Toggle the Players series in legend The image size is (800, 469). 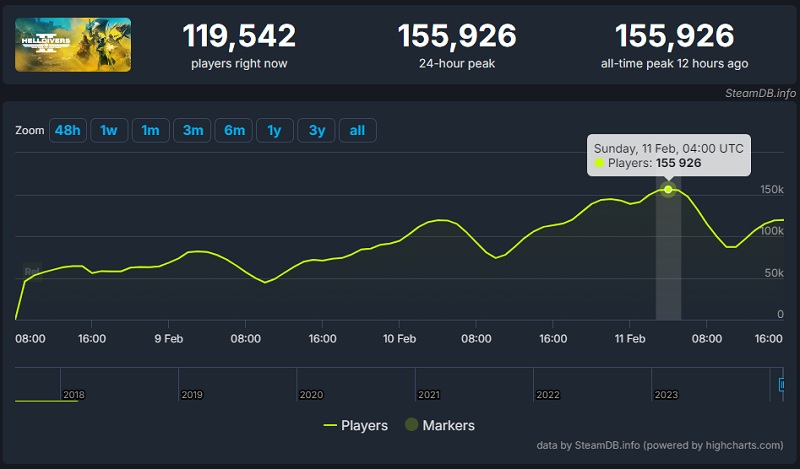point(355,425)
